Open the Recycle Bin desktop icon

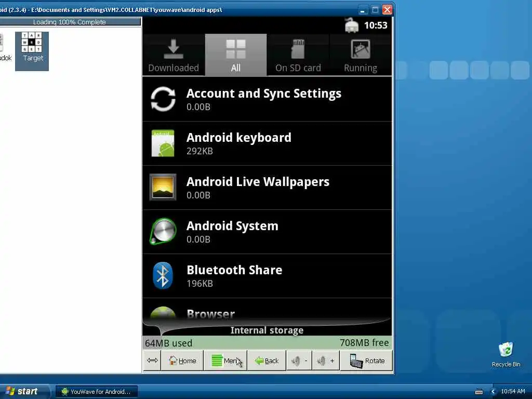[x=506, y=355]
